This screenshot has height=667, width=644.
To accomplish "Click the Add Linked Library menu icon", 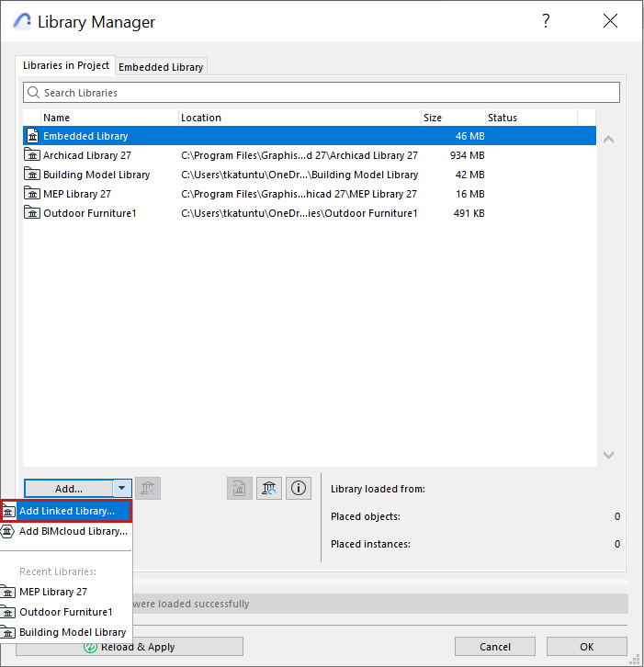I will click(x=8, y=511).
